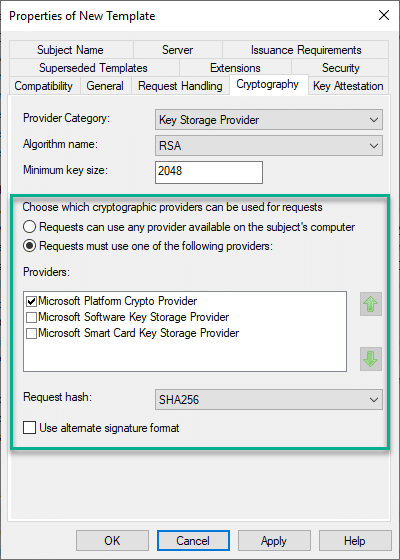Viewport: 400px width, 560px height.
Task: Open the Superseded Templates tab
Action: click(93, 68)
